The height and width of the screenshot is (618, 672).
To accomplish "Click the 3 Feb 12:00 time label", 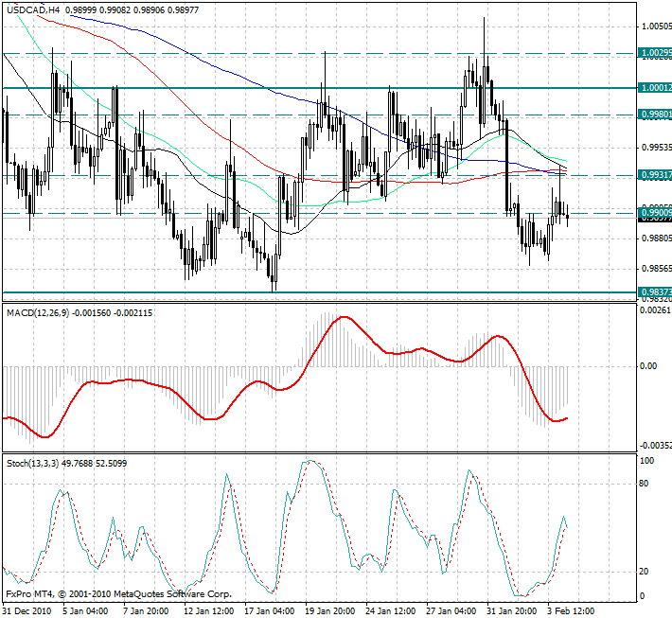I will pos(571,610).
